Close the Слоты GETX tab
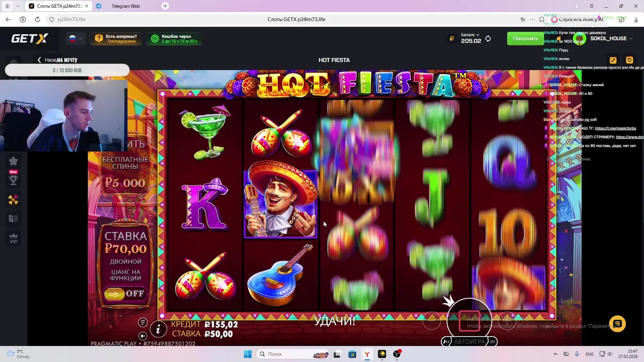Image resolution: width=644 pixels, height=362 pixels. pos(86,6)
